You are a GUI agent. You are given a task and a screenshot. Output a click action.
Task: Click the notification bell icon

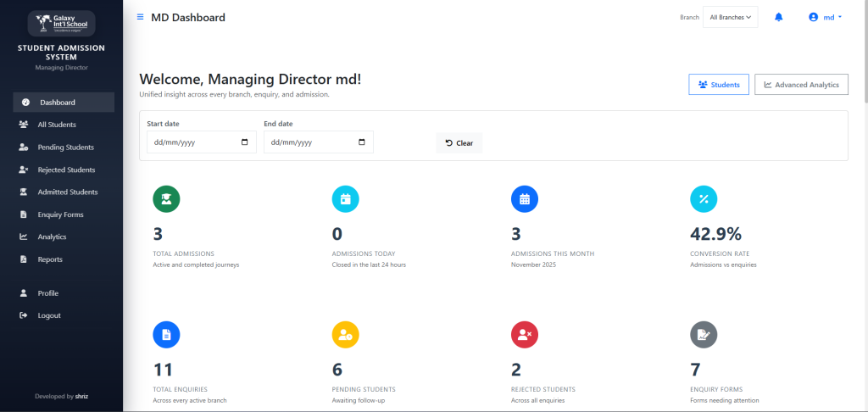pyautogui.click(x=778, y=17)
